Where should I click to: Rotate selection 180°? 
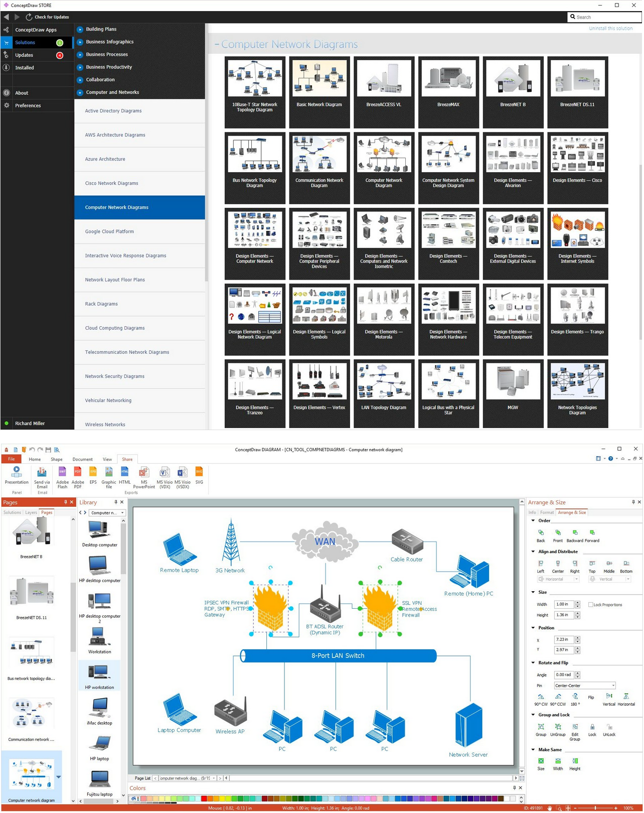click(575, 700)
